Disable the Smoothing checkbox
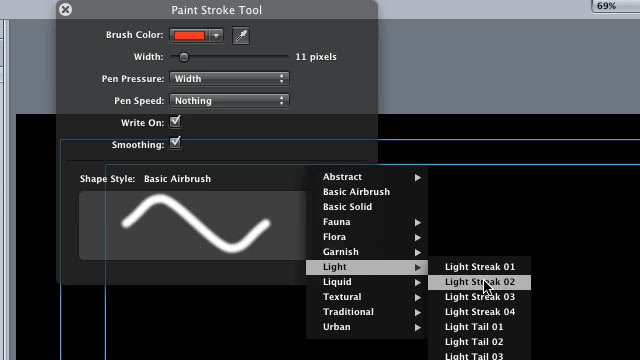Screen dimensions: 640x360 (175, 143)
